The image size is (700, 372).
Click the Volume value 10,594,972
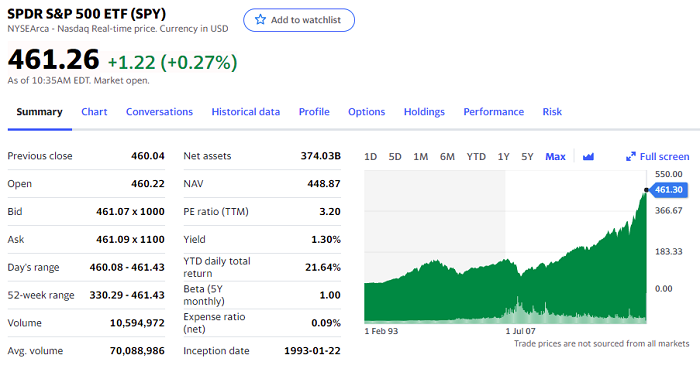[138, 323]
